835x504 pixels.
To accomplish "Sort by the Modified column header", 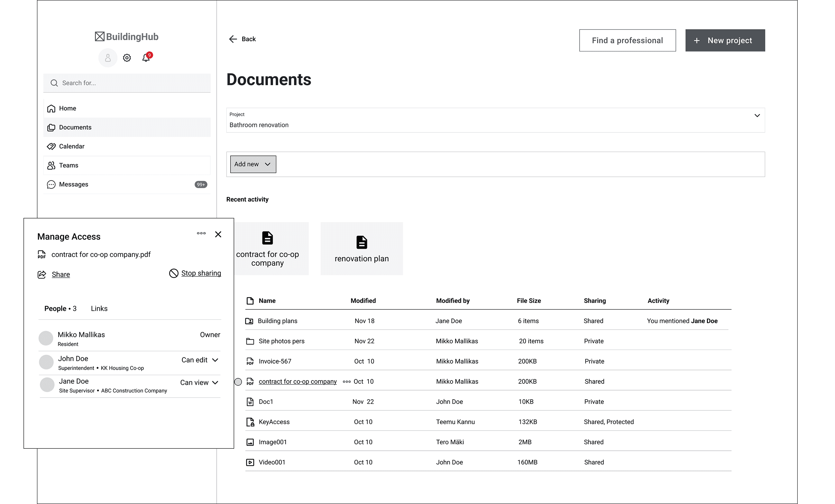I will pos(363,301).
